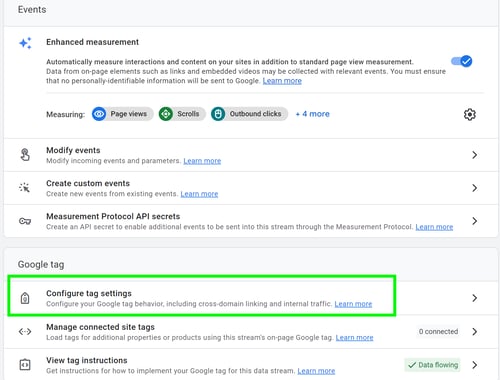Open the Modify events row
The width and height of the screenshot is (500, 380).
pos(251,155)
